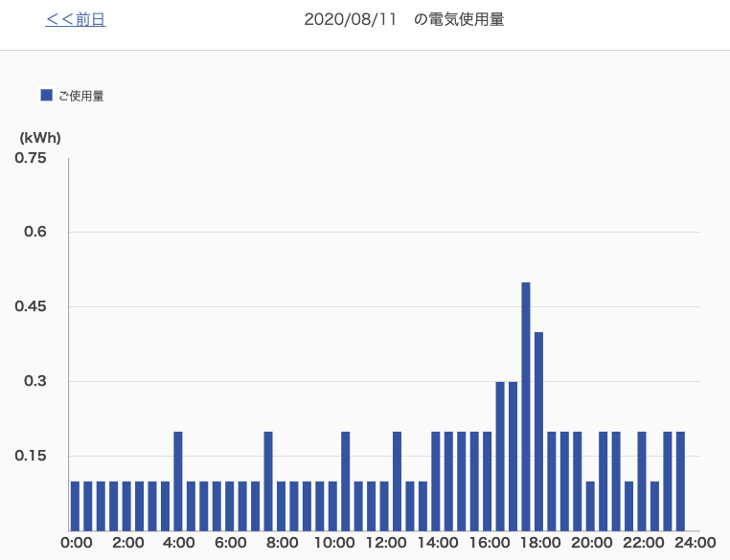The image size is (730, 560).
Task: Select the raised bar at 4:00
Action: (178, 481)
